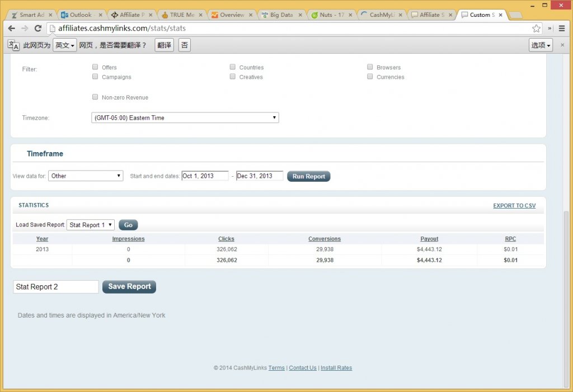The width and height of the screenshot is (573, 392).
Task: Bookmark this page with the star icon
Action: tap(536, 28)
